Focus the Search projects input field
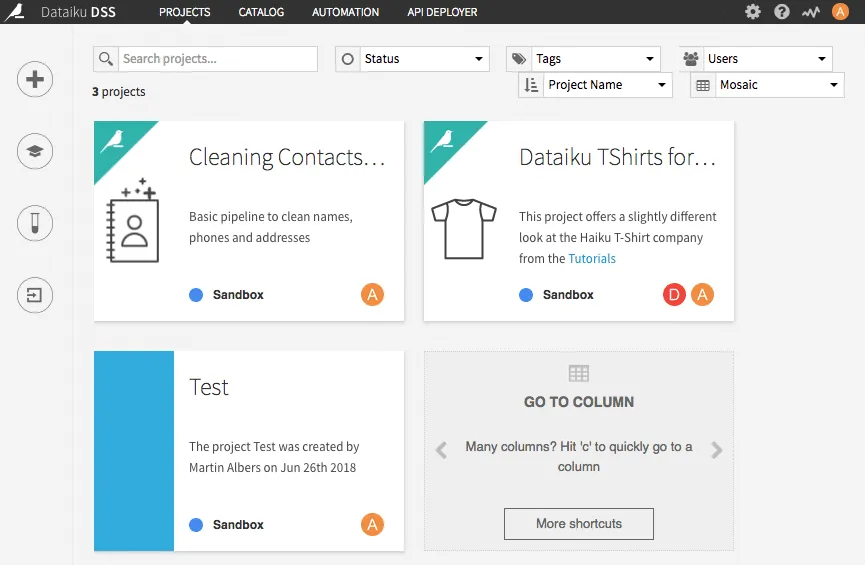The width and height of the screenshot is (865, 565). pyautogui.click(x=218, y=58)
